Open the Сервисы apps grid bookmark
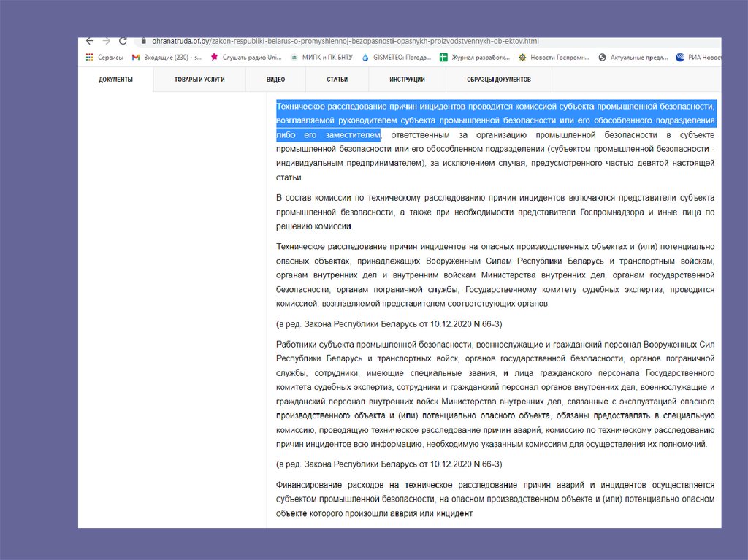Image resolution: width=748 pixels, height=560 pixels. point(104,57)
